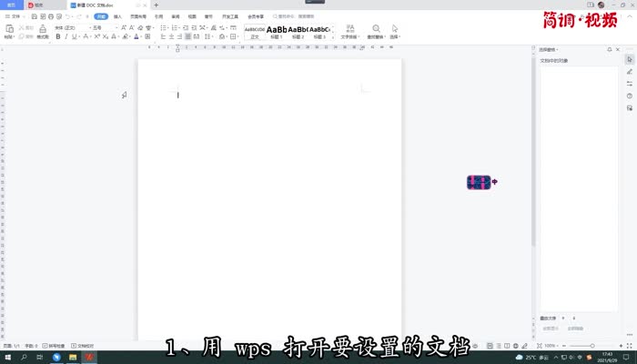The image size is (637, 364).
Task: Toggle document proofing in status bar
Action: 84,346
